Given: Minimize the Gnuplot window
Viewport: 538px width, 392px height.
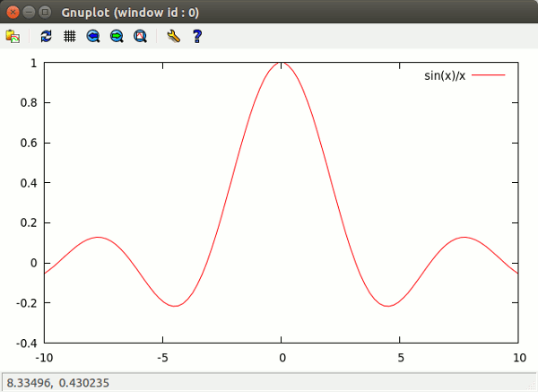Looking at the screenshot, I should pos(29,12).
